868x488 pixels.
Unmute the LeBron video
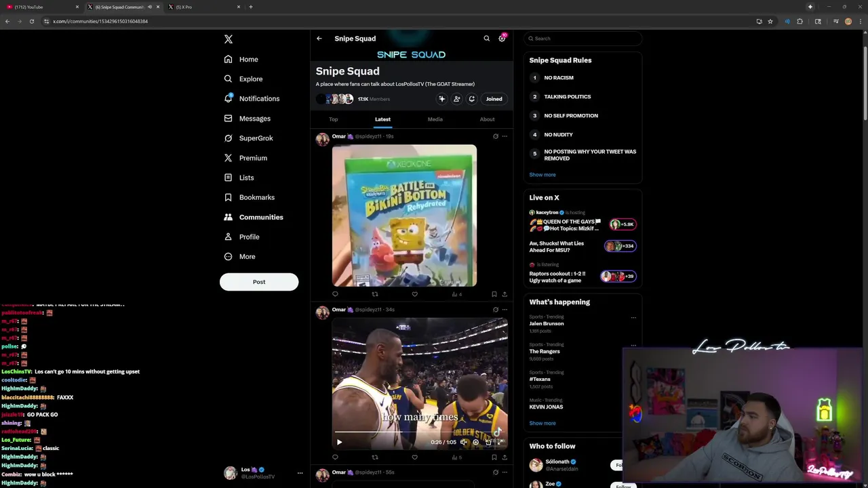pyautogui.click(x=463, y=442)
